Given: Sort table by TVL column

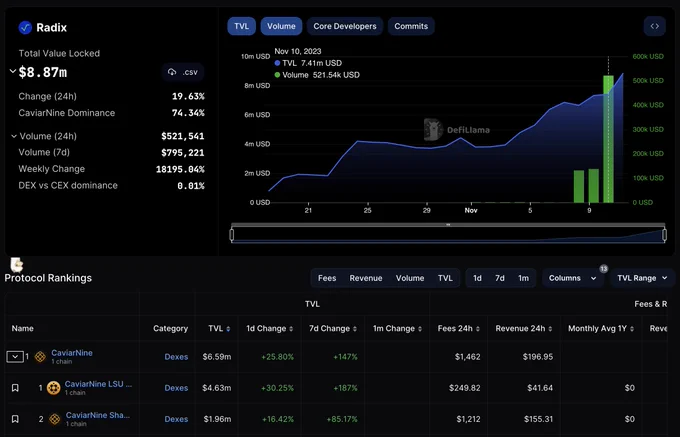Looking at the screenshot, I should [219, 329].
